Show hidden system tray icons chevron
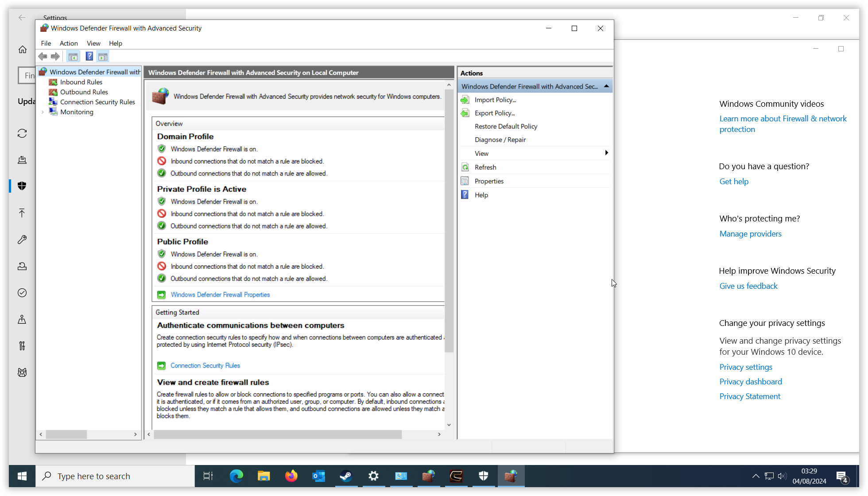The width and height of the screenshot is (868, 496). coord(756,476)
